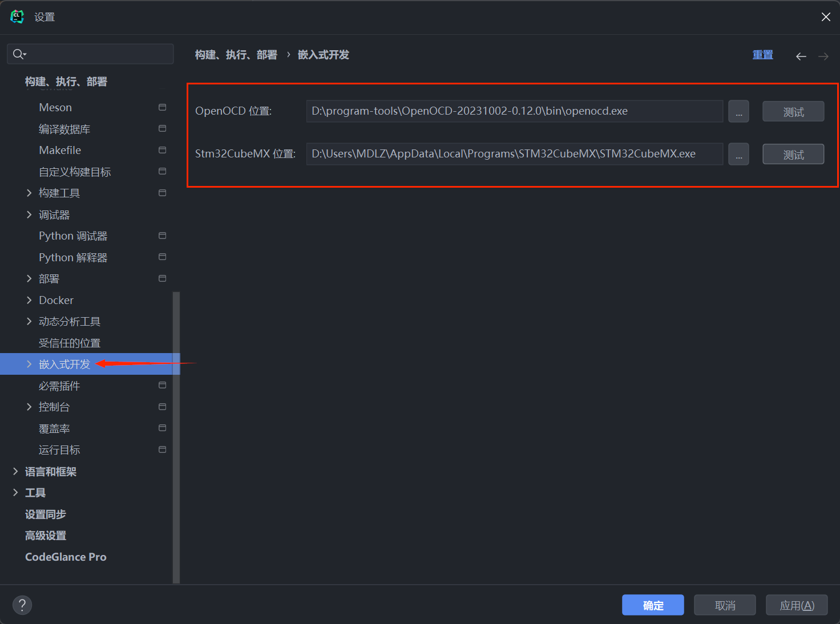
Task: Click the 重置 link
Action: [x=762, y=55]
